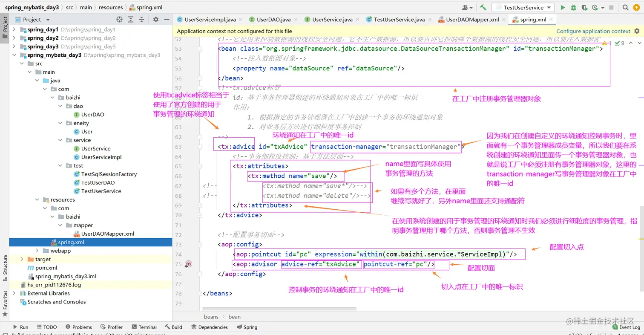Screen dimensions: 644x335
Task: Open the Event Log
Action: pos(626,327)
